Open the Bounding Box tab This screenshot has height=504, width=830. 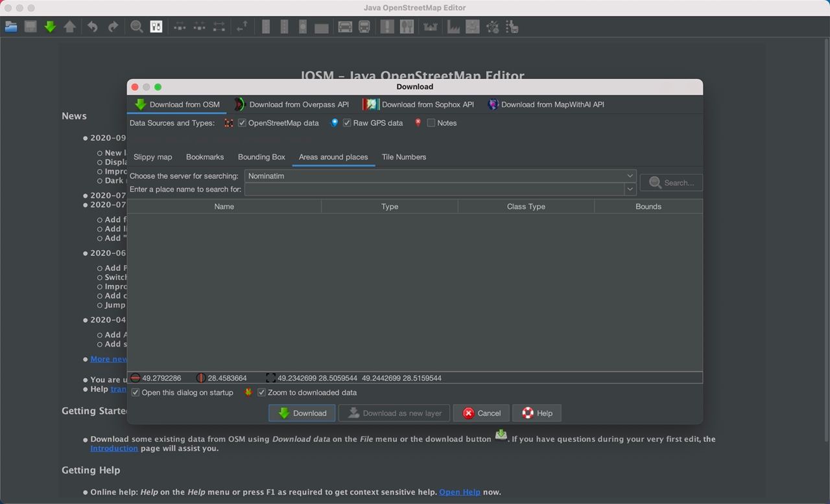tap(261, 157)
